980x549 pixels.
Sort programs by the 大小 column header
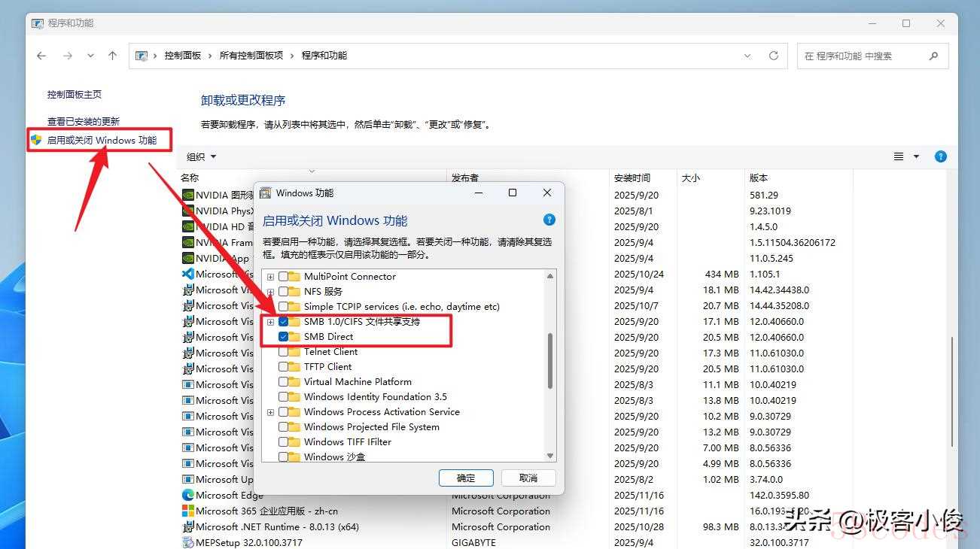[x=691, y=178]
